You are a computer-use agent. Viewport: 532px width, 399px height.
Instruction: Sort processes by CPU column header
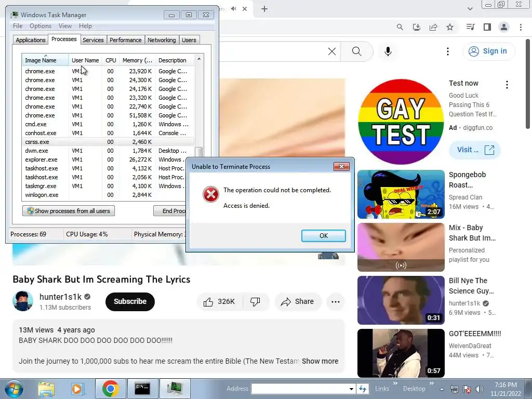pyautogui.click(x=111, y=60)
